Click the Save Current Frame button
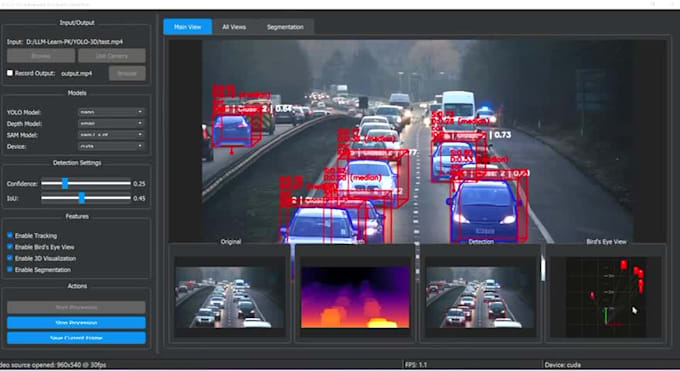The height and width of the screenshot is (371, 680). tap(76, 338)
